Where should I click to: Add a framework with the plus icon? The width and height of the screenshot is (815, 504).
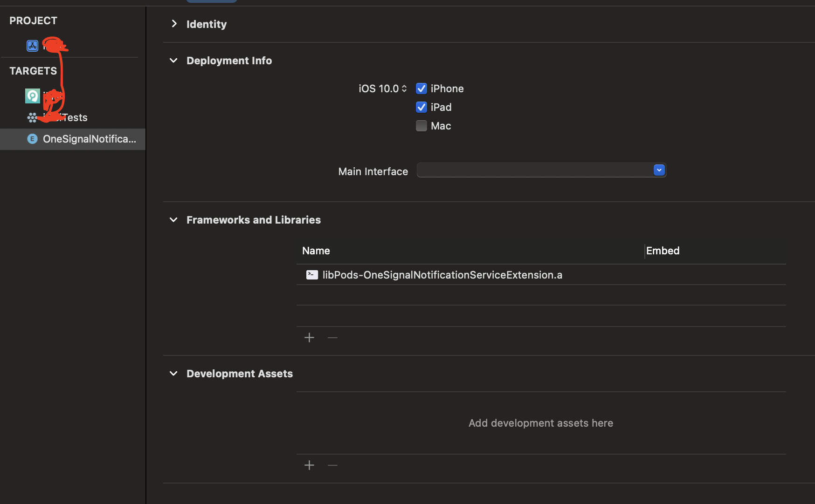click(309, 337)
